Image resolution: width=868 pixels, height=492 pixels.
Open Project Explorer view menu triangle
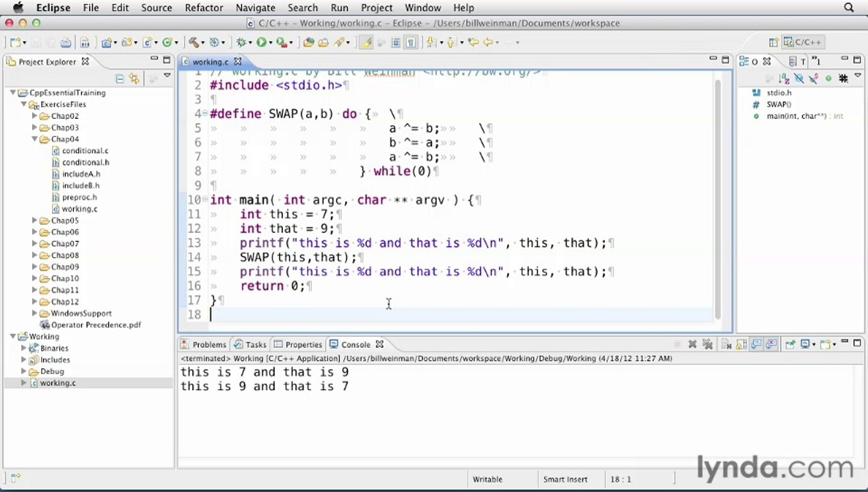click(167, 76)
